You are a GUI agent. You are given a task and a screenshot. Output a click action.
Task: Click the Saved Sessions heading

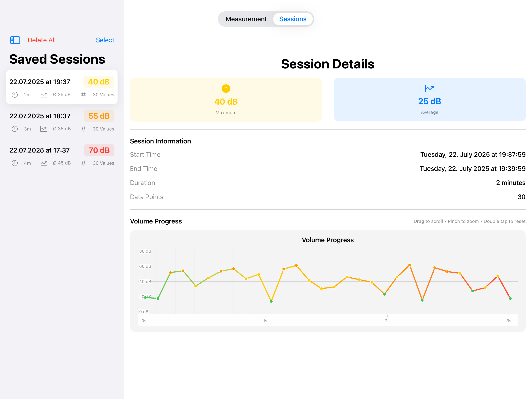coord(57,59)
